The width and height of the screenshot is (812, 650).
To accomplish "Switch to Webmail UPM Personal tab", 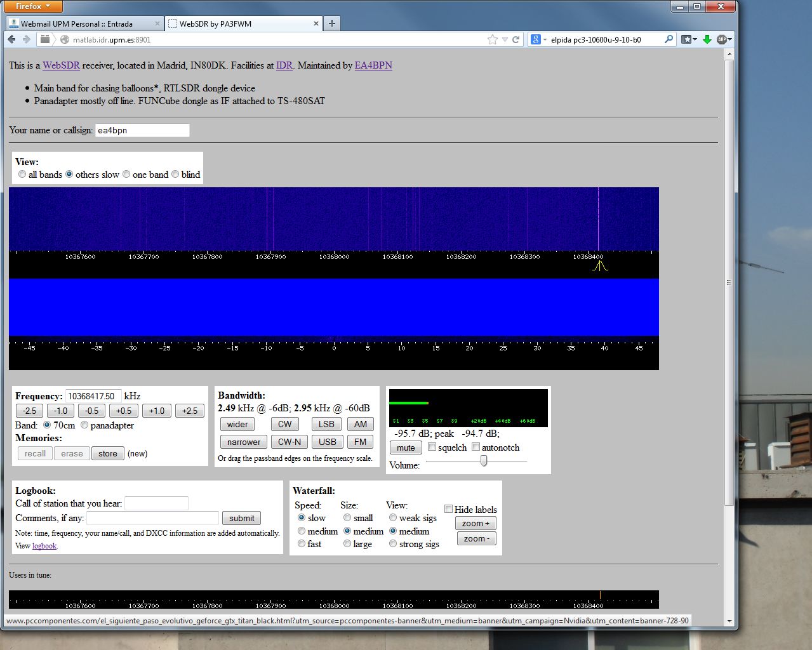I will pyautogui.click(x=76, y=23).
